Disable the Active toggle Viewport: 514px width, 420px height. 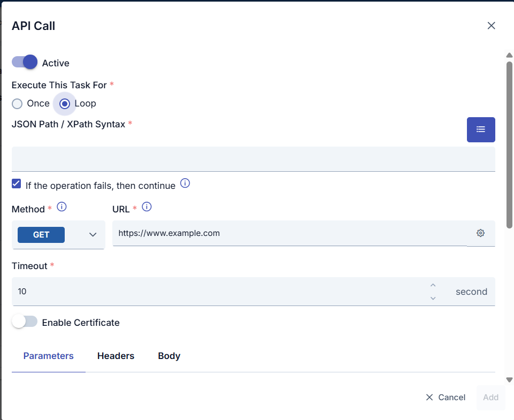click(x=24, y=62)
